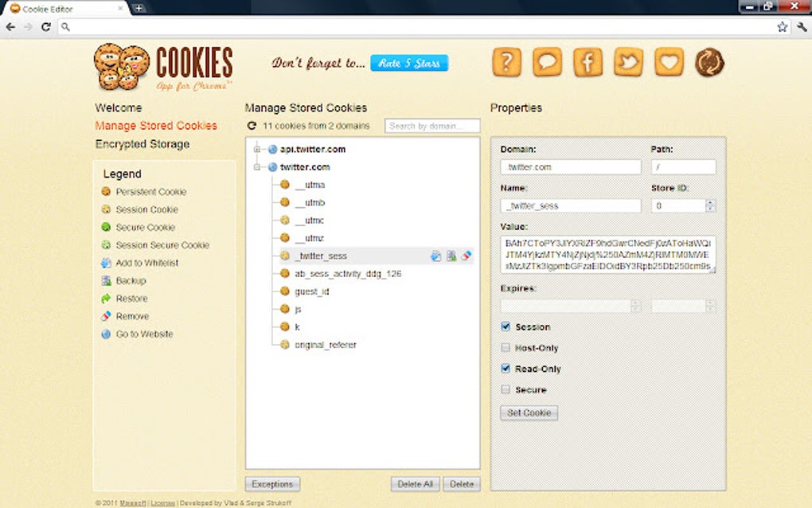Click the Set Cookie button
This screenshot has width=812, height=508.
tap(529, 412)
